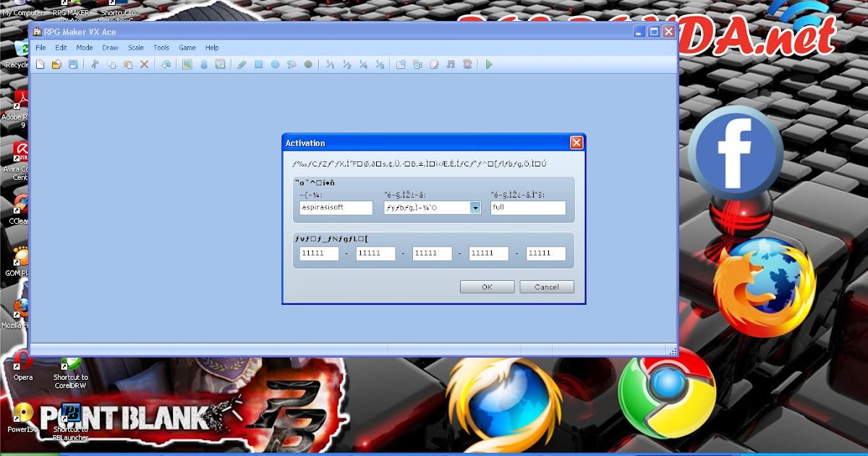Screen dimensions: 868x456
Task: Open the Edit menu
Action: (61, 48)
